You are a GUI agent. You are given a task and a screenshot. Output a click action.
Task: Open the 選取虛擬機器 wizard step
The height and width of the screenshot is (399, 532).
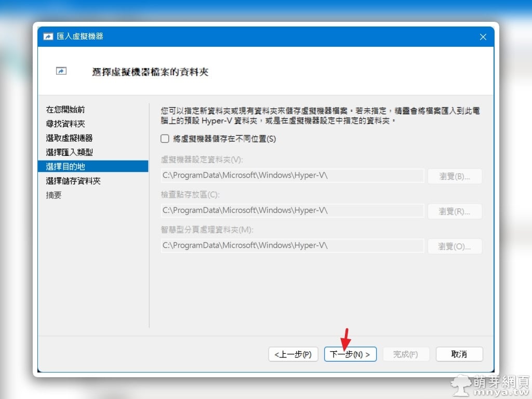(x=69, y=138)
